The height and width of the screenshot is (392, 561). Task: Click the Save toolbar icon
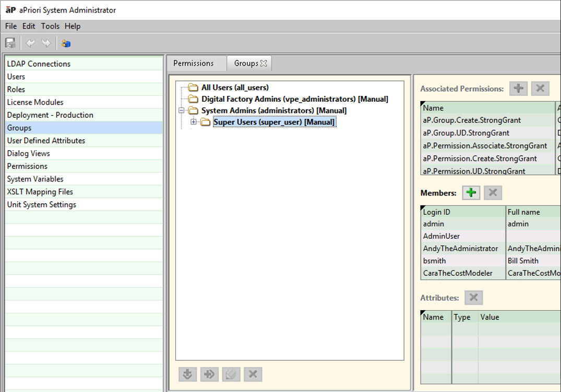[x=10, y=43]
